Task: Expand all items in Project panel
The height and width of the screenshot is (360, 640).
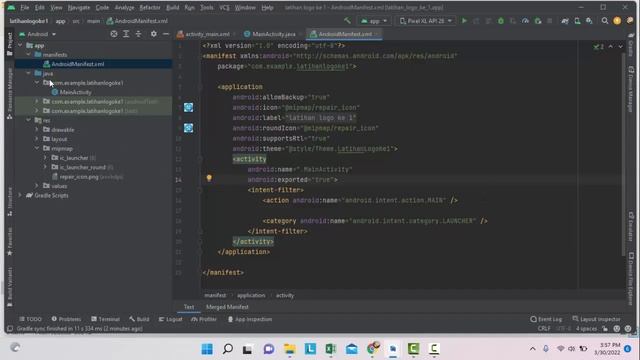Action: [126, 34]
